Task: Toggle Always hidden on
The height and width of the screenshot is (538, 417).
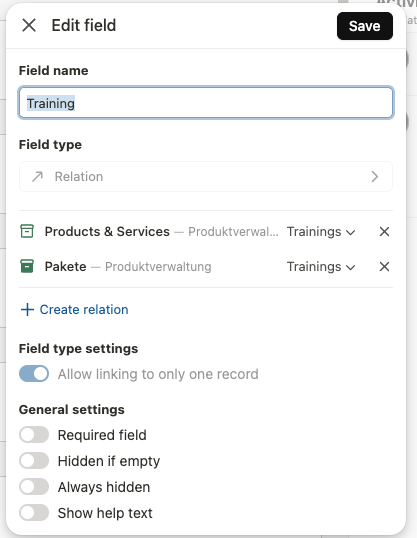Action: [34, 487]
